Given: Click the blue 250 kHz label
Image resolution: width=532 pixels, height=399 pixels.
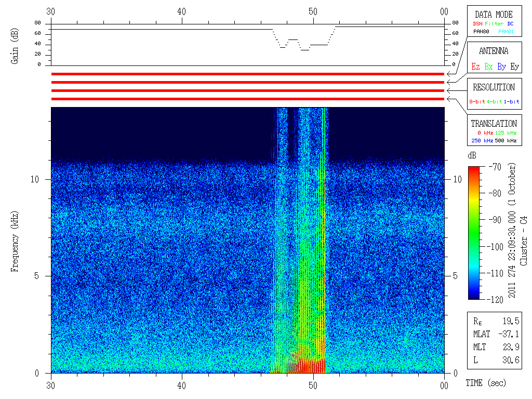Looking at the screenshot, I should (482, 140).
